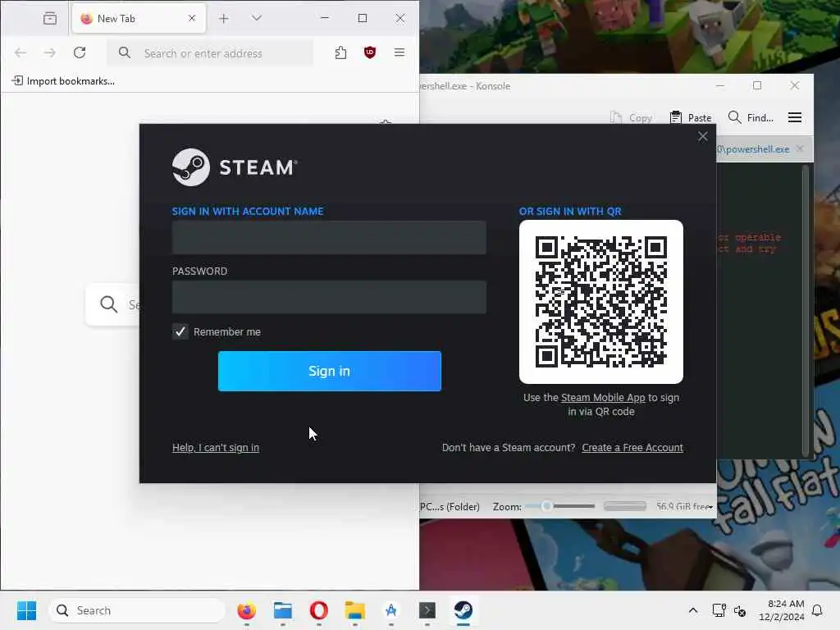Close the New Tab tab in Firefox
This screenshot has height=630, width=840.
click(x=192, y=18)
